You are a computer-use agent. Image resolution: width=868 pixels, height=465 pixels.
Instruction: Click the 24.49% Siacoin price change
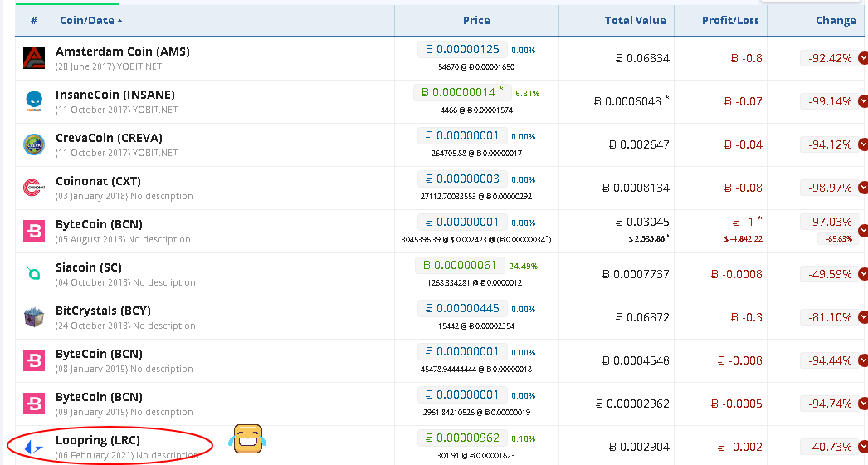click(x=523, y=267)
